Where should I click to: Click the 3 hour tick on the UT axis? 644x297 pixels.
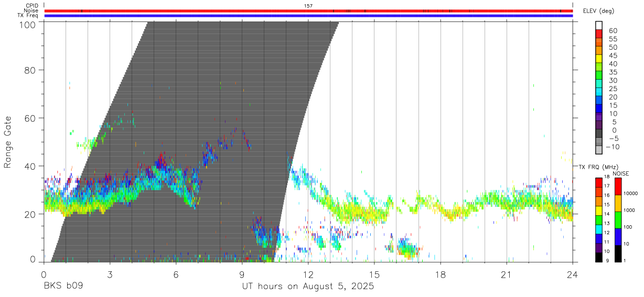click(x=110, y=274)
